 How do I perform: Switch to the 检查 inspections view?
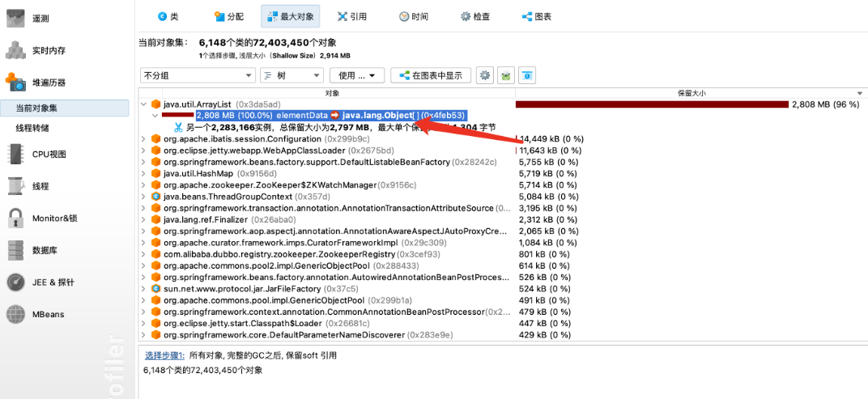pyautogui.click(x=475, y=17)
